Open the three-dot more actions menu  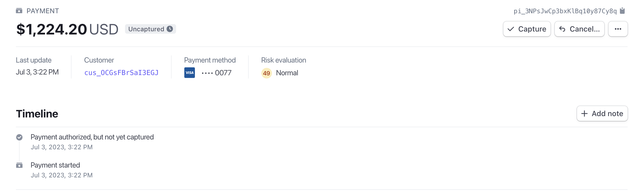pyautogui.click(x=618, y=29)
